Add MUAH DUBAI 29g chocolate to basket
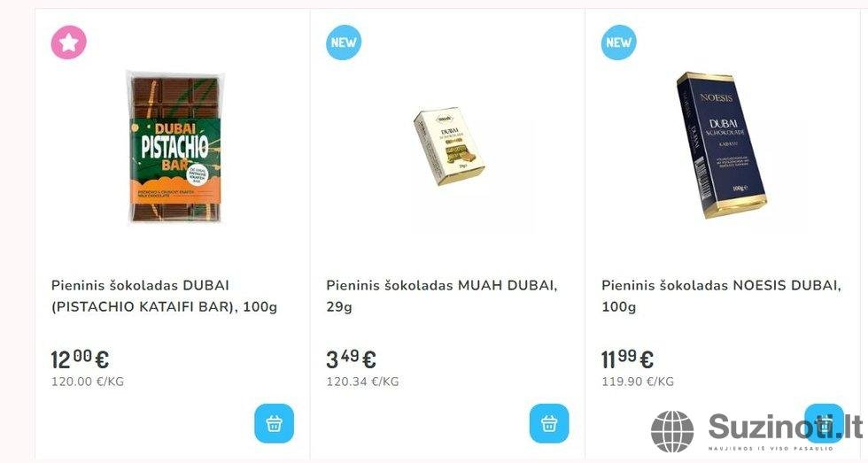This screenshot has height=463, width=868. tap(548, 423)
